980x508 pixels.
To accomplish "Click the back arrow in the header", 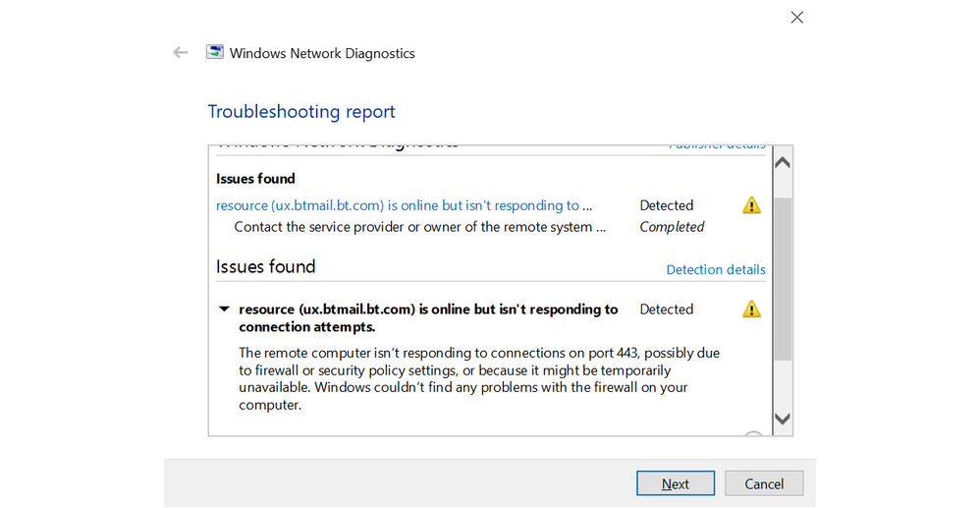I will 181,53.
